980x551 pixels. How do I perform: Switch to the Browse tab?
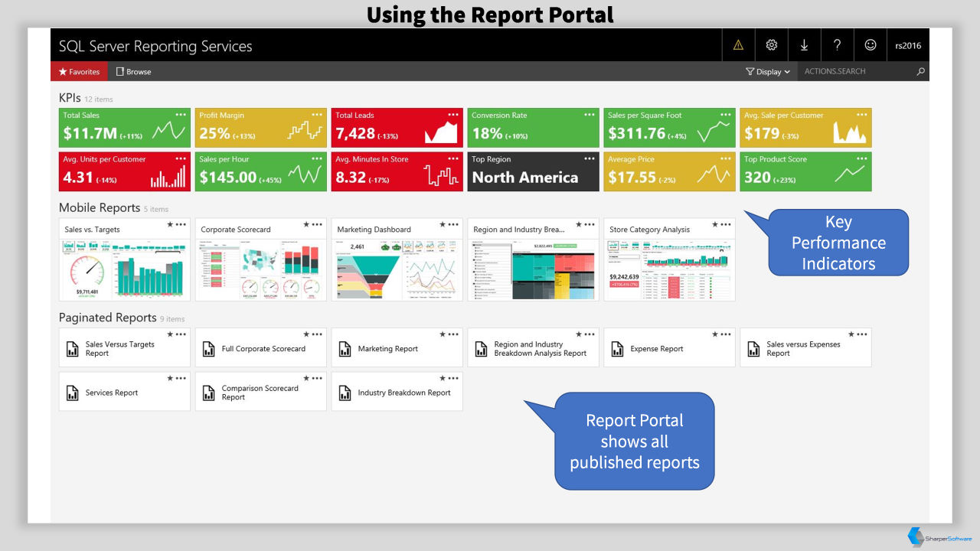coord(134,71)
